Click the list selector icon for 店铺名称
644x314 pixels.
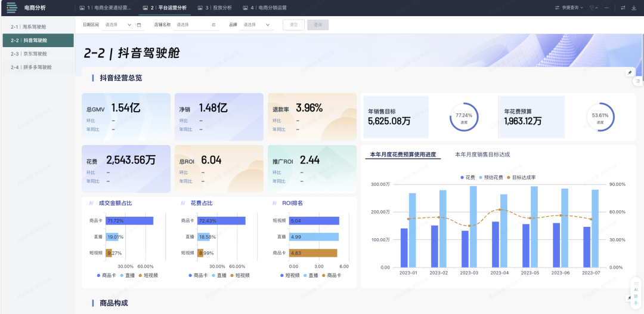coord(213,25)
